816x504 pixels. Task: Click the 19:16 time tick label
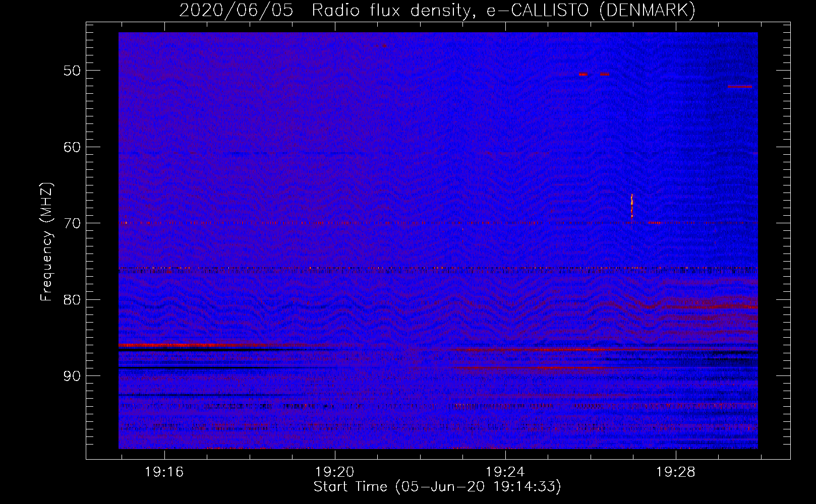click(x=164, y=472)
